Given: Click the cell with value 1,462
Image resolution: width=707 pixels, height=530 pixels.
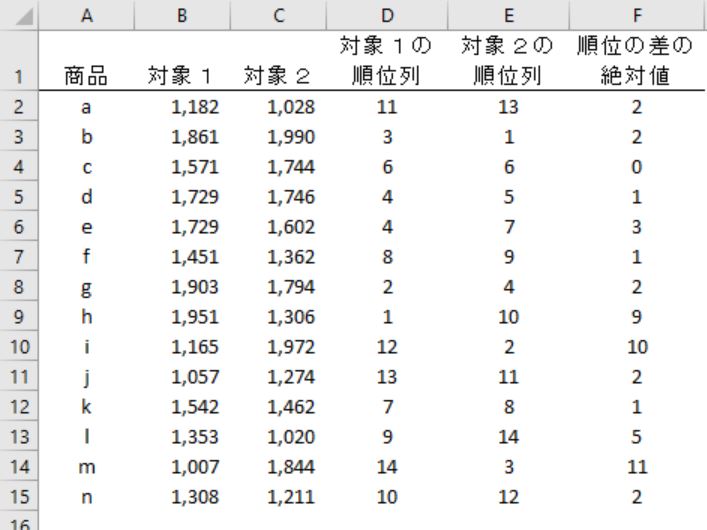Looking at the screenshot, I should pos(278,406).
